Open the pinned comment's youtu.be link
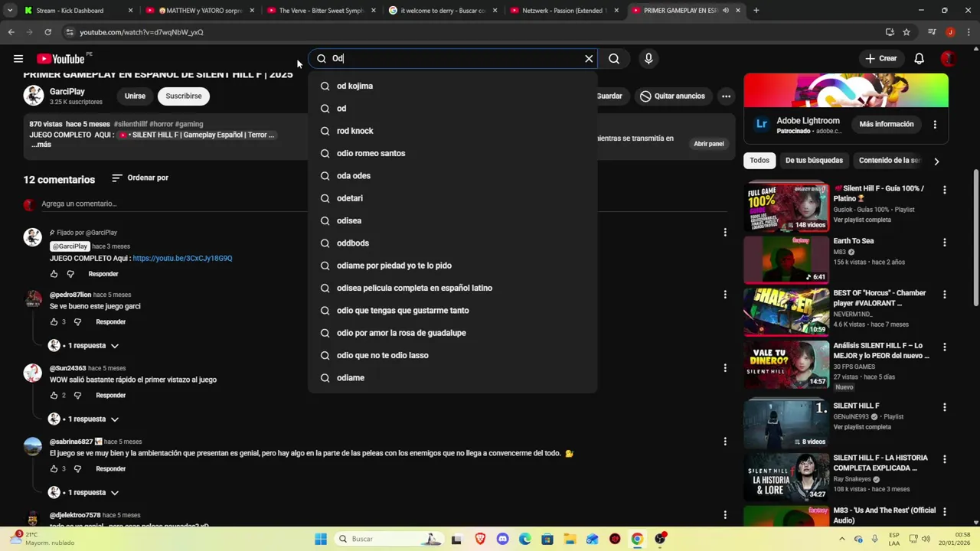This screenshot has width=980, height=551. tap(182, 258)
